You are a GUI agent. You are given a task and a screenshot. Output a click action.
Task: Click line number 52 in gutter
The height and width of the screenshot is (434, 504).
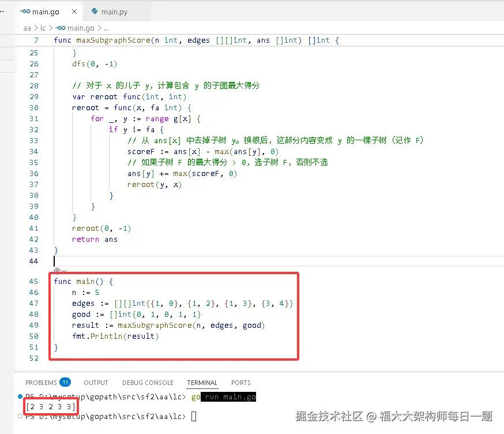point(34,358)
